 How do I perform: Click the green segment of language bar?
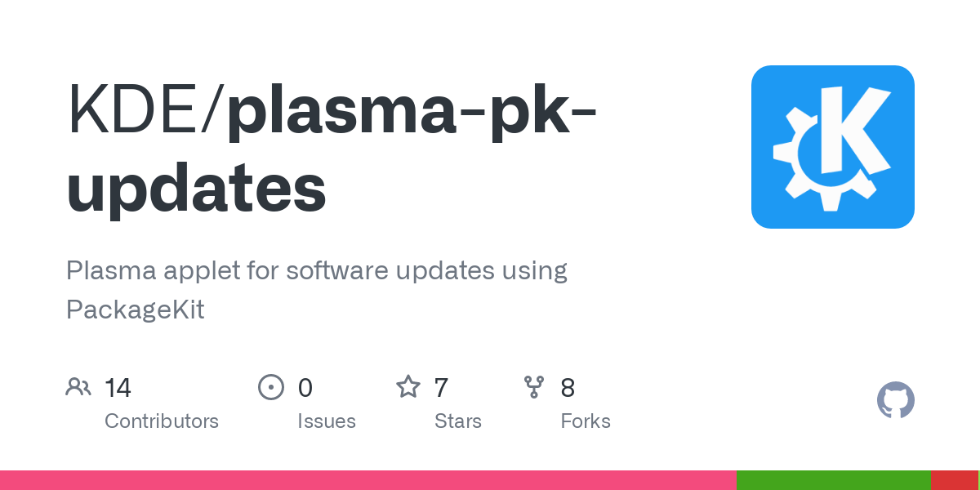coord(833,480)
